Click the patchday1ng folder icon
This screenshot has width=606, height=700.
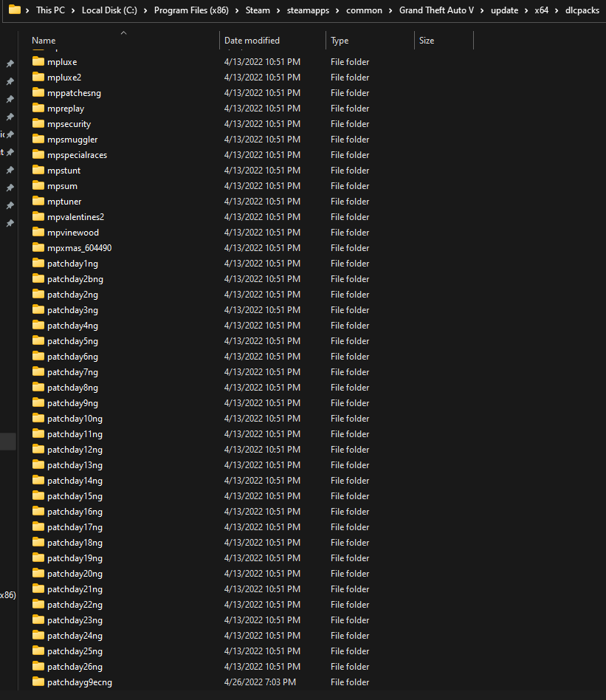pos(38,264)
